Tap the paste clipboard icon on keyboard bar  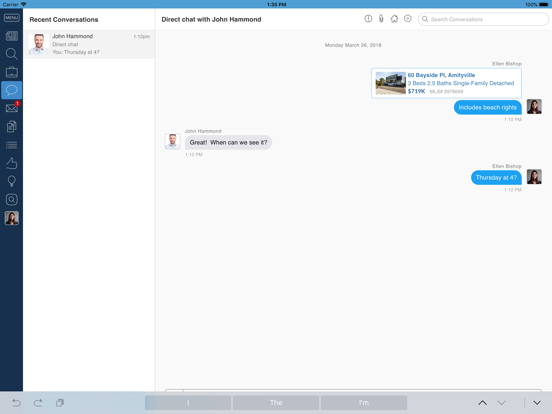click(x=60, y=402)
